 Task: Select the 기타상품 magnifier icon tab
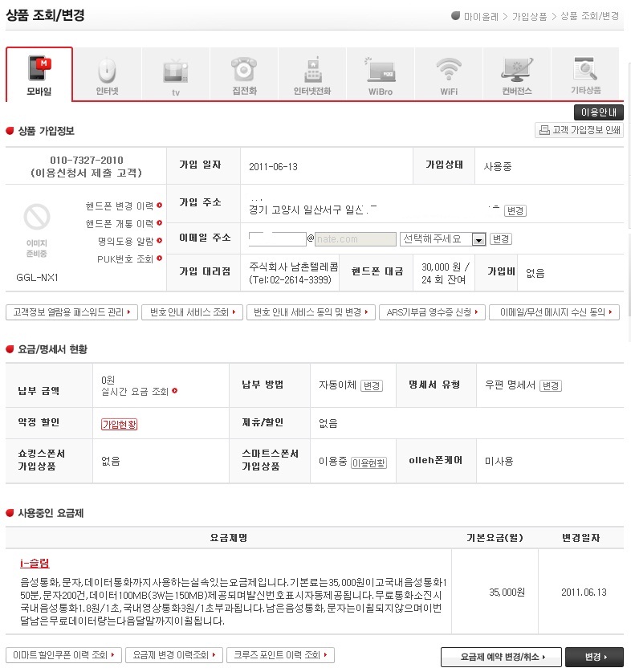pos(585,74)
